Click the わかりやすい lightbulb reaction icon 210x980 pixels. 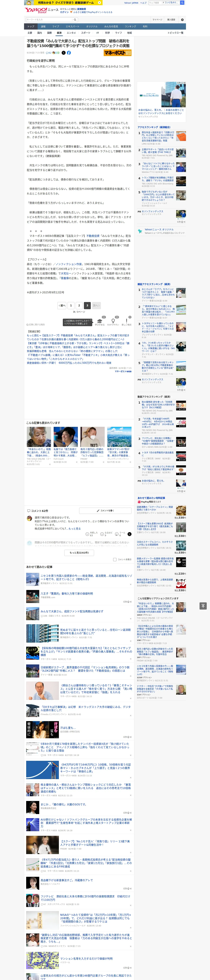tap(113, 321)
